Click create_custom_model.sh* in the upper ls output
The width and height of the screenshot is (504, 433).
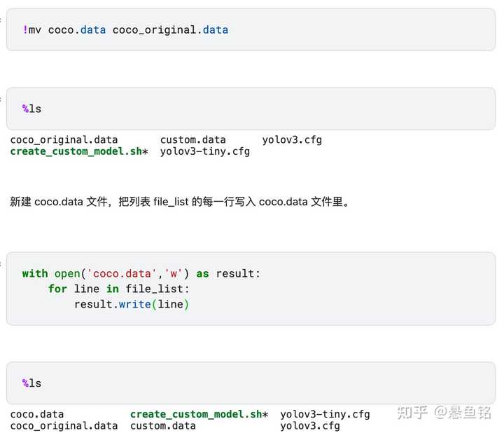pyautogui.click(x=79, y=151)
